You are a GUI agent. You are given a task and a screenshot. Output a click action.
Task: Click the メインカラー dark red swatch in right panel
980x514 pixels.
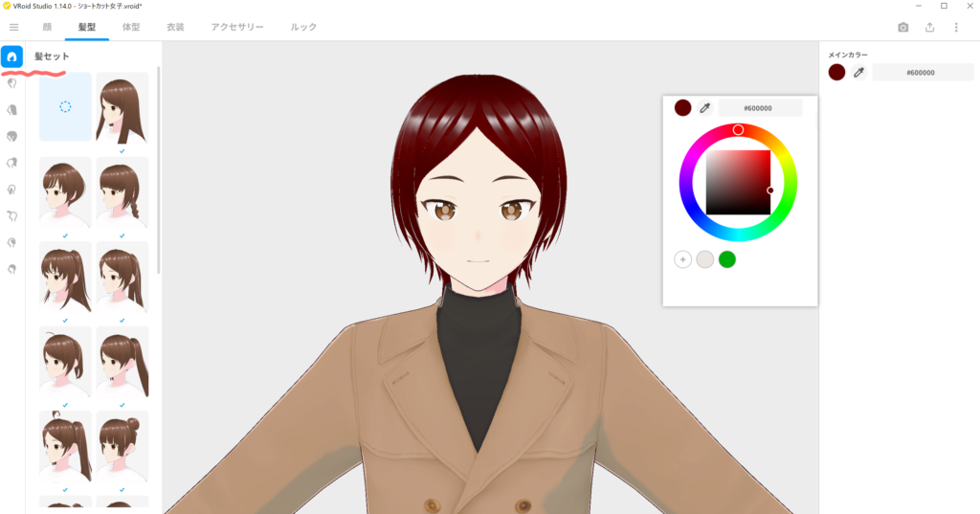coord(837,73)
